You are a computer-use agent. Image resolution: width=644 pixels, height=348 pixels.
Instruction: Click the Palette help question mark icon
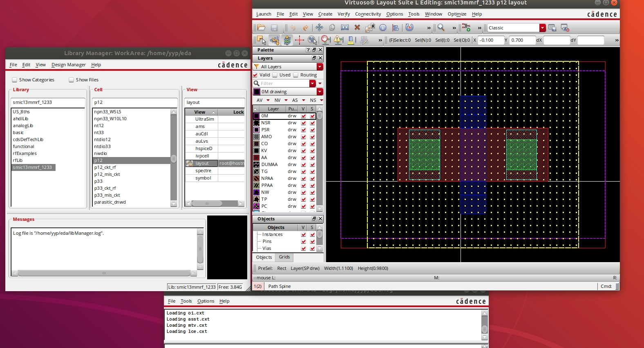tap(308, 50)
